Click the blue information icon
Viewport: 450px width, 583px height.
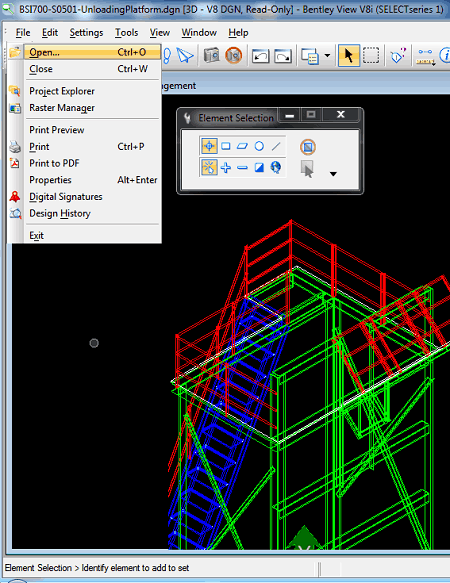445,55
